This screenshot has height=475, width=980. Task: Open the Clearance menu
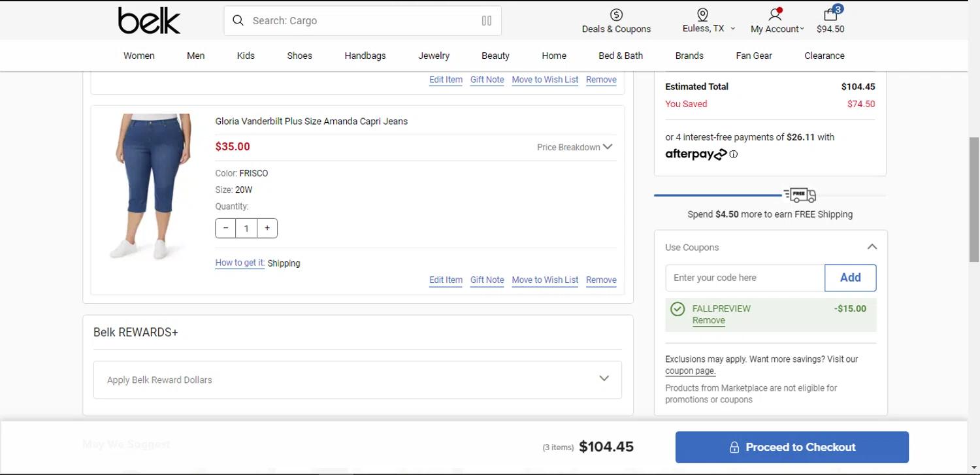pos(824,56)
